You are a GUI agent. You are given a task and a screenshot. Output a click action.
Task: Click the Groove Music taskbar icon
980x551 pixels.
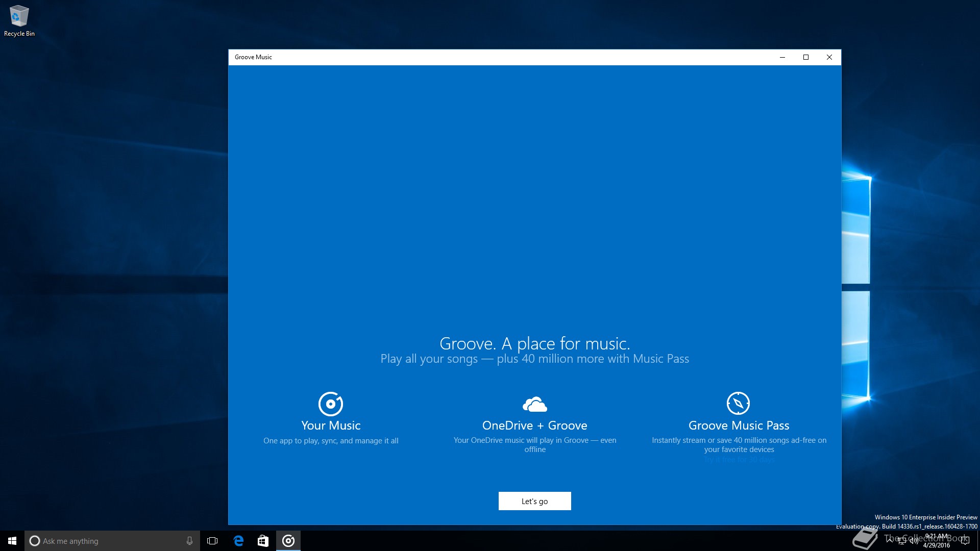[288, 541]
